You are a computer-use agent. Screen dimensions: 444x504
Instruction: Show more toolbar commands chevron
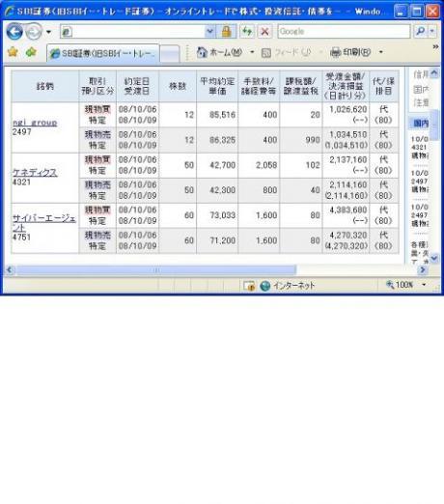pyautogui.click(x=435, y=47)
